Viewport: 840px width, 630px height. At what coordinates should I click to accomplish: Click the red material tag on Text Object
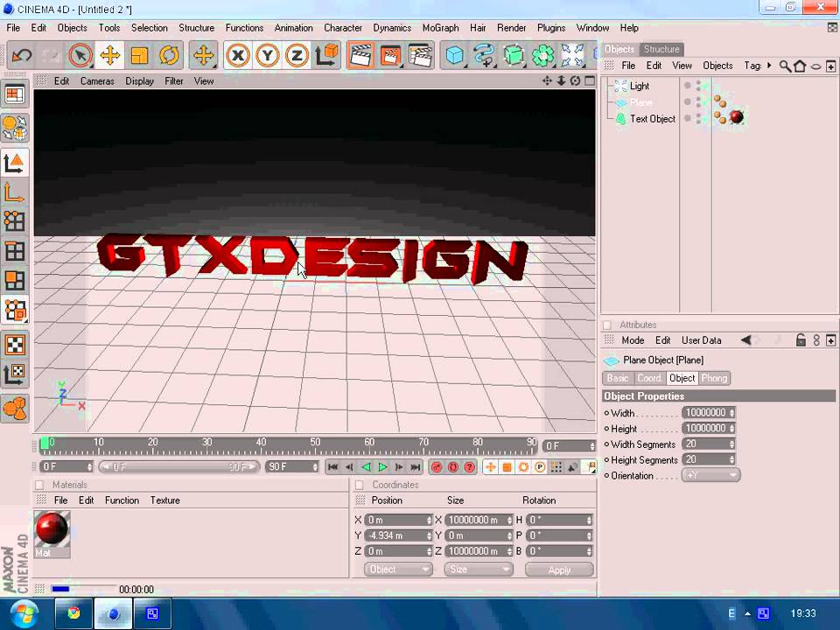click(737, 117)
